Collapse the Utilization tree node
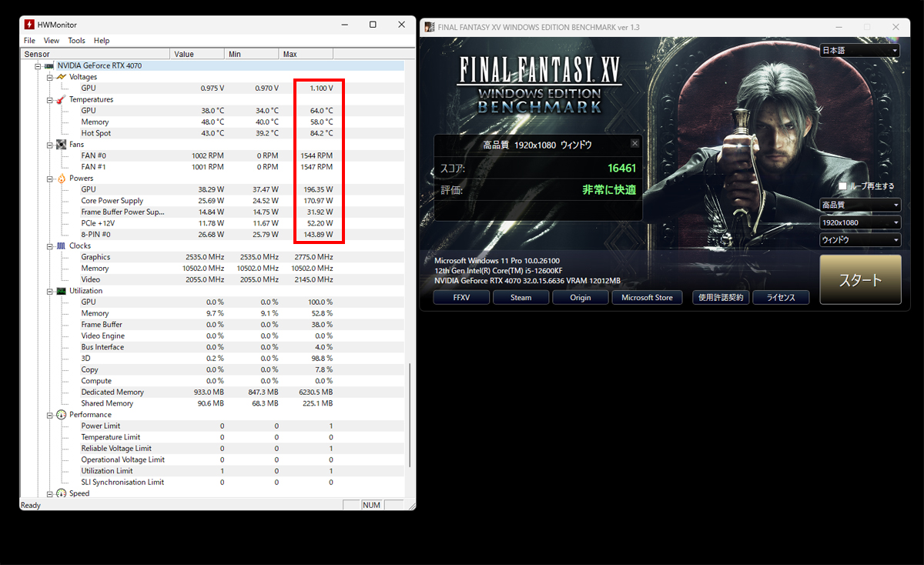 (x=49, y=291)
